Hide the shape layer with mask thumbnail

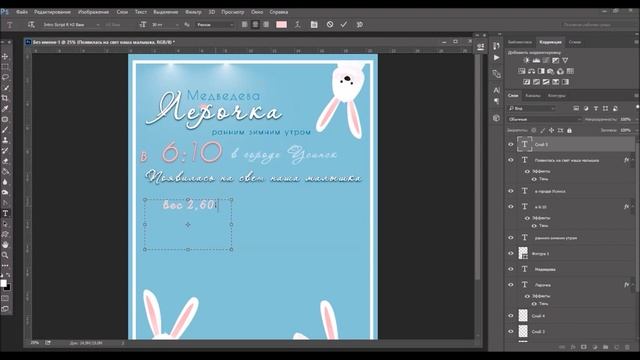pos(511,253)
